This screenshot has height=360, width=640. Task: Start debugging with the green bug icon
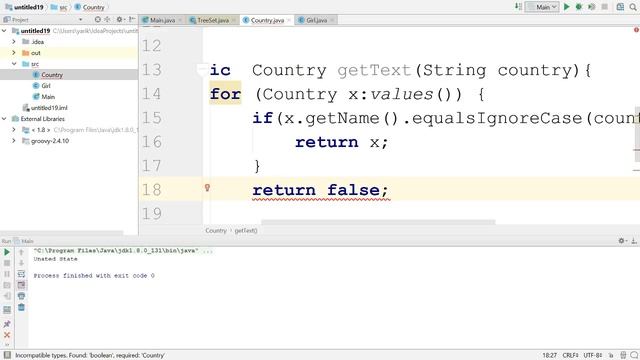tap(579, 7)
